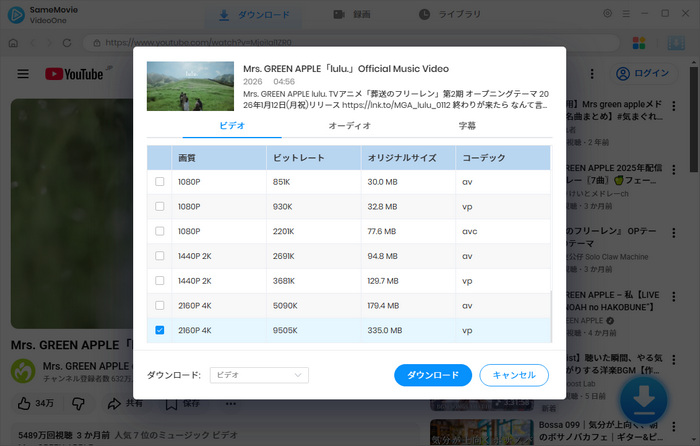
Task: Check the 1080P 851K av row
Action: click(x=159, y=182)
